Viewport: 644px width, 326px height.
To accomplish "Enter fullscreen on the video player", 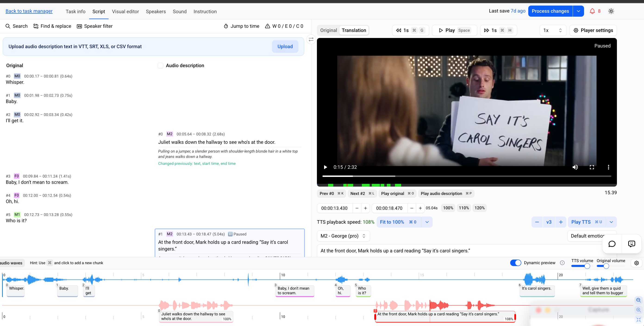I will point(592,167).
